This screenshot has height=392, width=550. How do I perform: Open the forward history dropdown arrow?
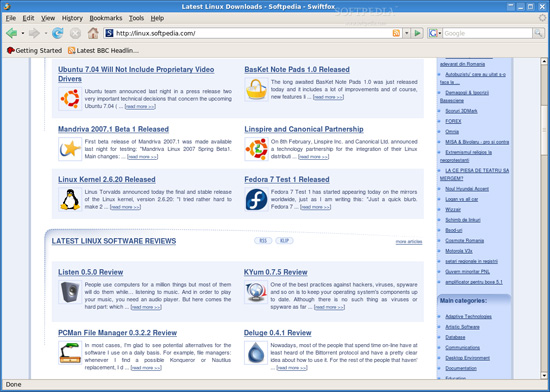point(46,33)
